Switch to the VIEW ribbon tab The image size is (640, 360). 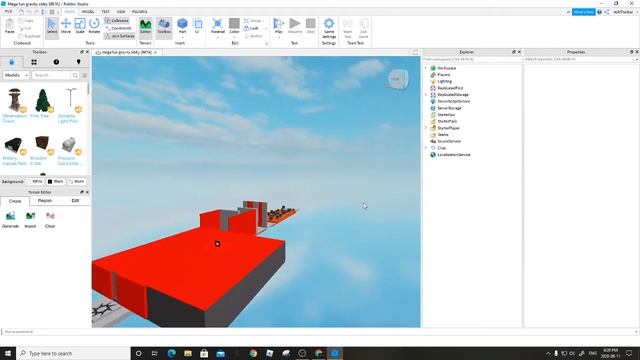pyautogui.click(x=121, y=12)
